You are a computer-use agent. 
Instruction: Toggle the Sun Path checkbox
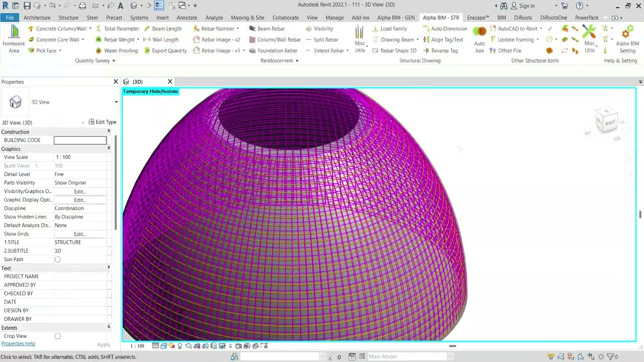click(x=57, y=259)
